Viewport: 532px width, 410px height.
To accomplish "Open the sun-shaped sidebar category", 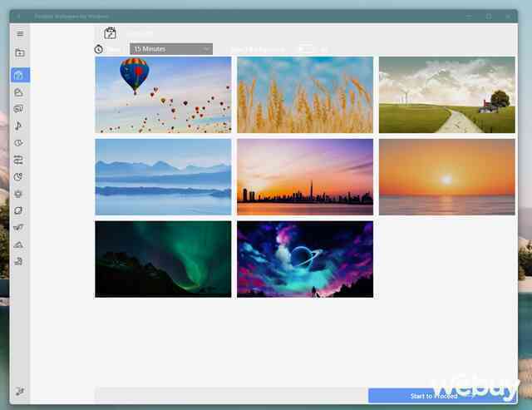I will coord(18,194).
